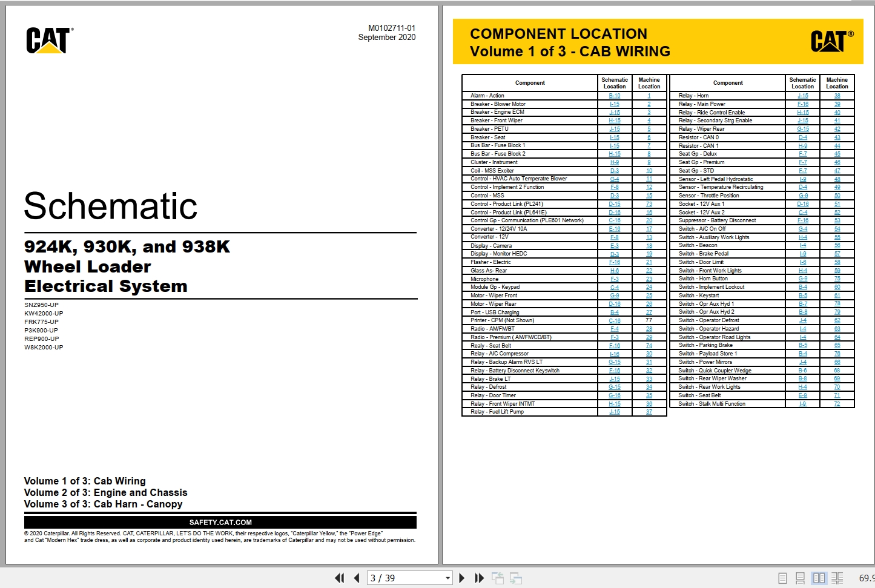
Task: Open schematic location C-4 for Socket - 12V Aux 2
Action: [x=802, y=213]
